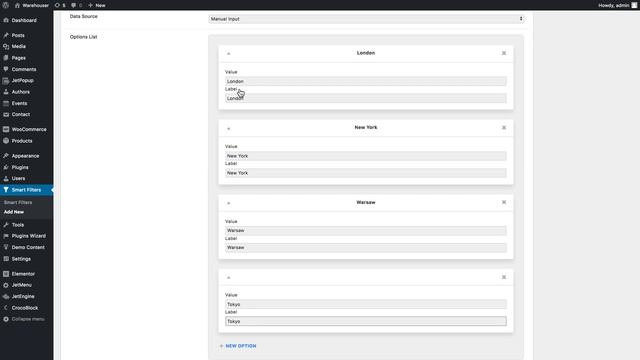This screenshot has height=360, width=640.
Task: Click the Settings sidebar icon
Action: pos(6,259)
